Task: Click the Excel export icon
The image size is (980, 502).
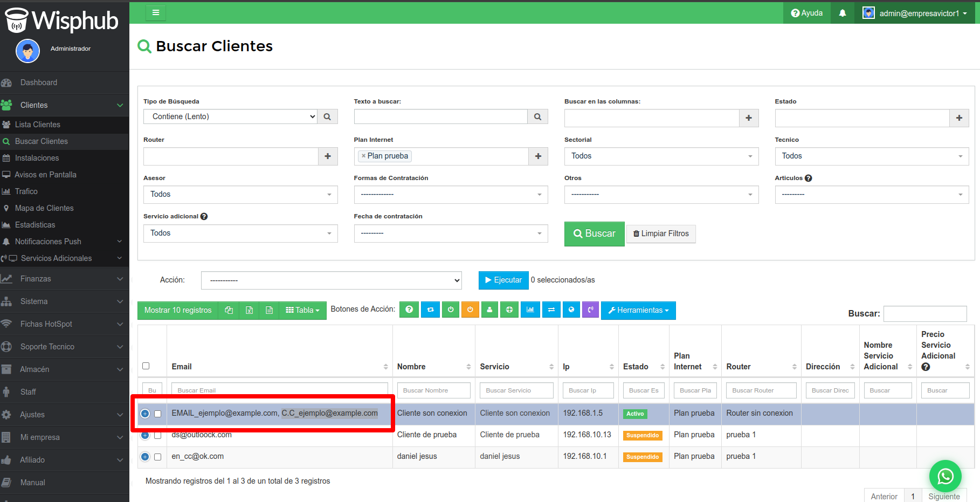Action: click(249, 310)
